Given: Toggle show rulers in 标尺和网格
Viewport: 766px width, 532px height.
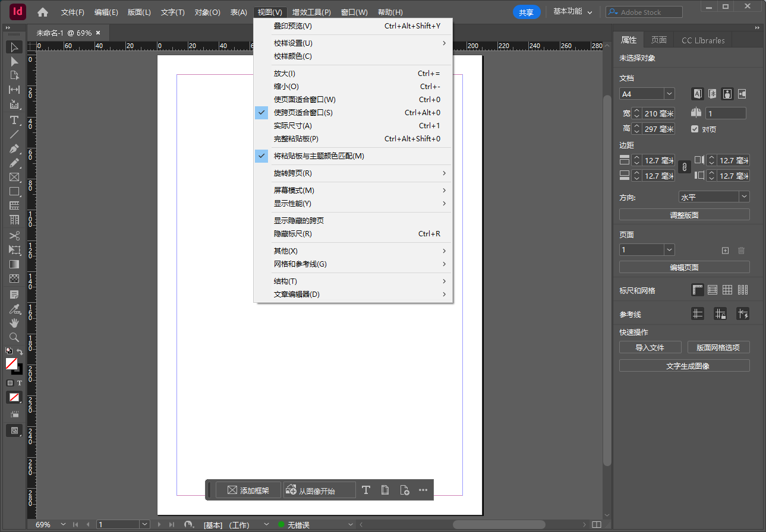Looking at the screenshot, I should click(698, 290).
